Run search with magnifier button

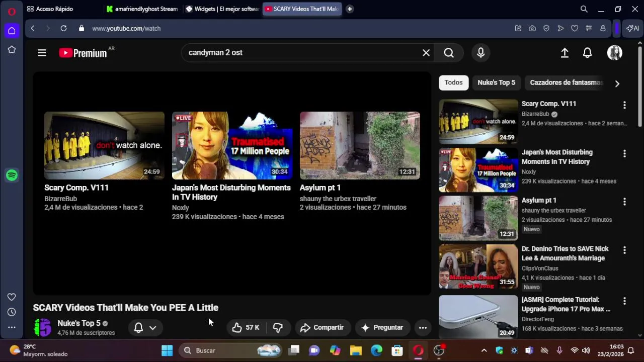point(449,53)
